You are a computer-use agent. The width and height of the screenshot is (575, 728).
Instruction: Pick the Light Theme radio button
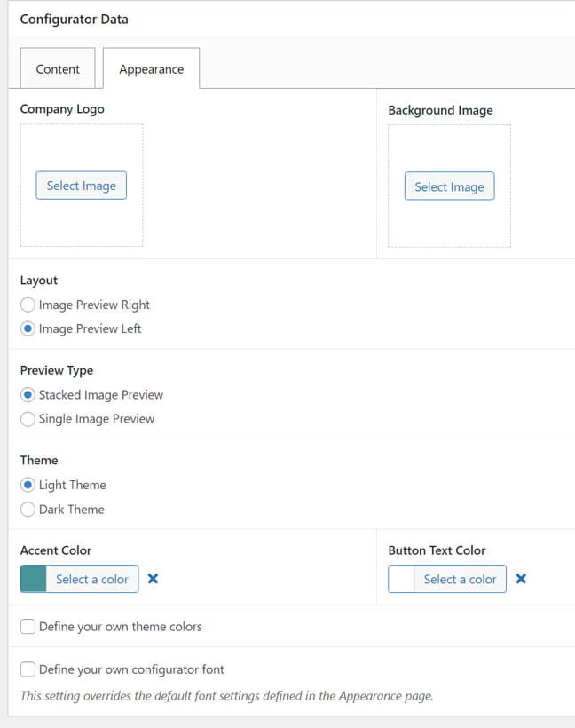tap(28, 485)
